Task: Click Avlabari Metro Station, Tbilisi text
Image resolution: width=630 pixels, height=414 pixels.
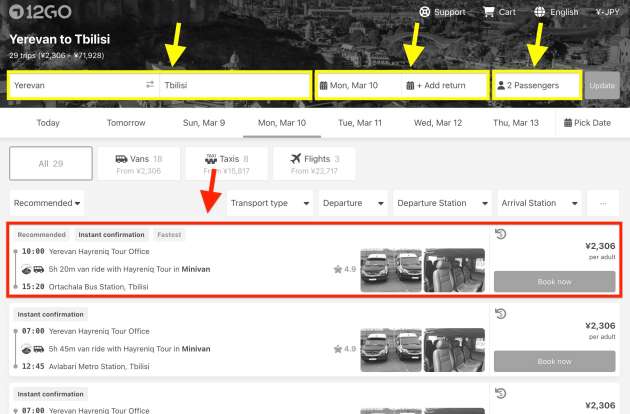Action: click(99, 366)
